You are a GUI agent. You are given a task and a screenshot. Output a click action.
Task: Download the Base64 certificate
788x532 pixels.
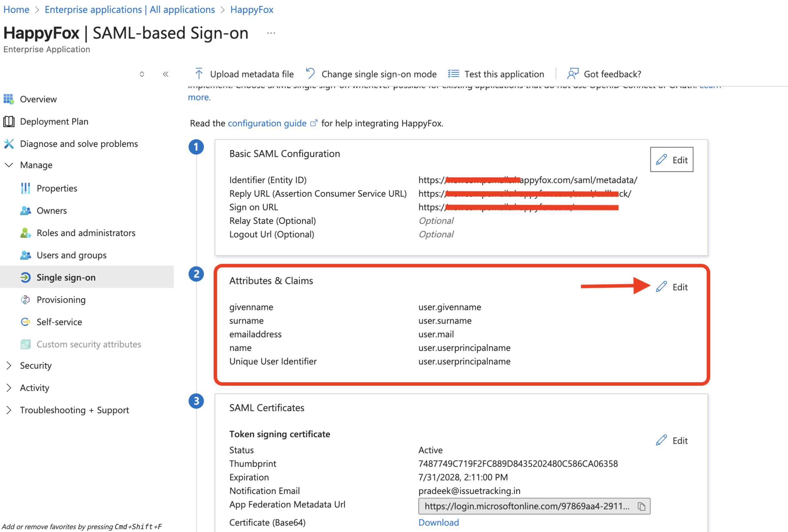(438, 523)
